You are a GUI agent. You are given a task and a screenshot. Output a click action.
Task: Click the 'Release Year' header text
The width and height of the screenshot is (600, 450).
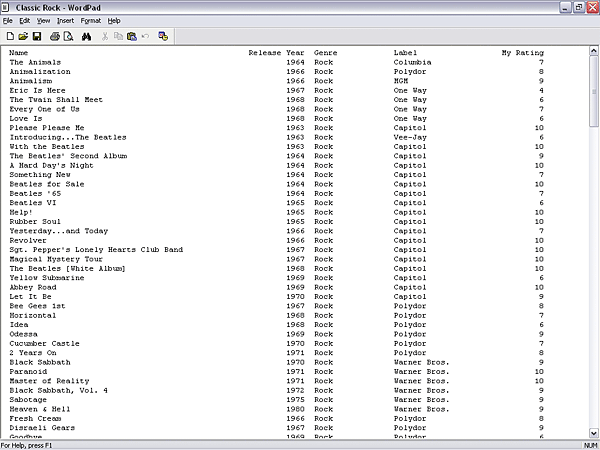(276, 53)
